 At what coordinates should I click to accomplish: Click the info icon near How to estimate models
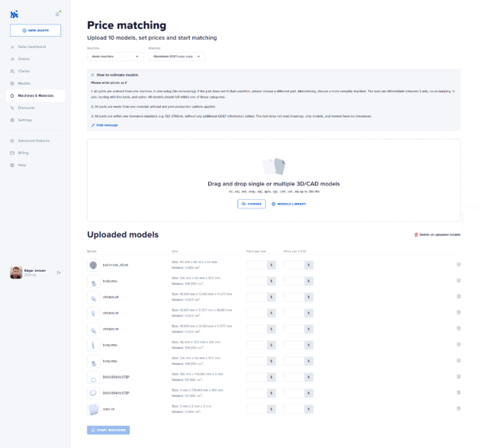point(92,75)
